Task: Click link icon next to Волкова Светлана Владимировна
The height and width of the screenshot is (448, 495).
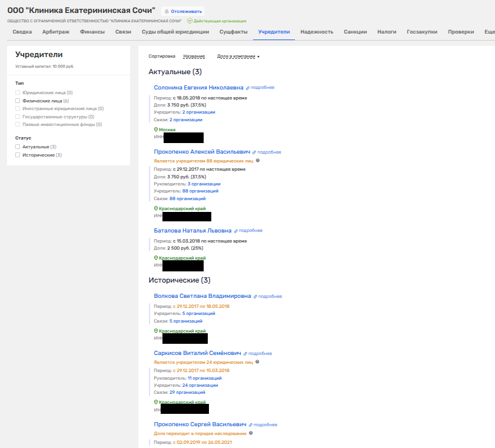Action: click(255, 297)
